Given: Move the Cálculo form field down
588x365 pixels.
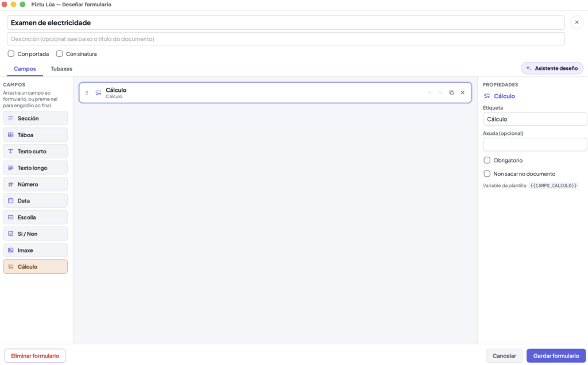Looking at the screenshot, I should pyautogui.click(x=440, y=92).
